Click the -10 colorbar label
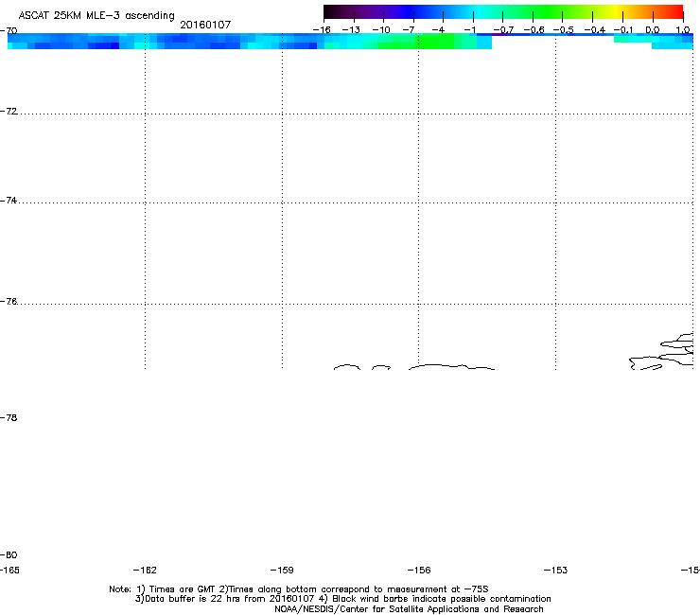The height and width of the screenshot is (615, 700). point(381,30)
